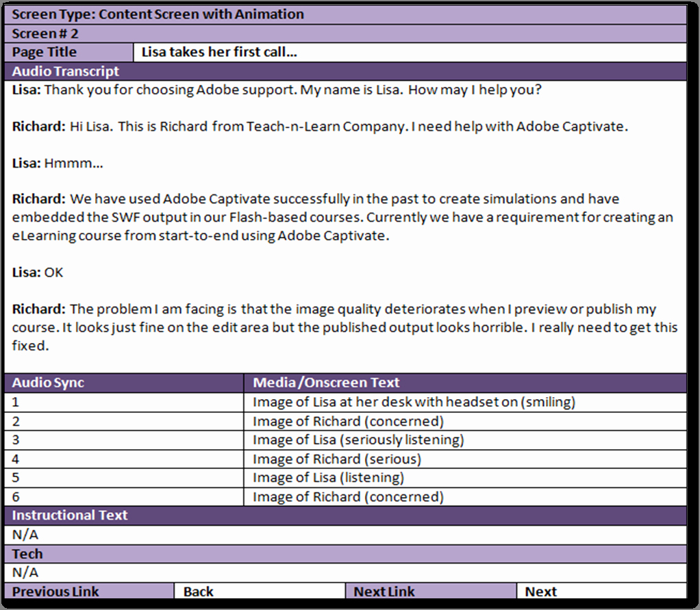The image size is (700, 610).
Task: Click the 'Audio Transcript' section header
Action: 345,71
